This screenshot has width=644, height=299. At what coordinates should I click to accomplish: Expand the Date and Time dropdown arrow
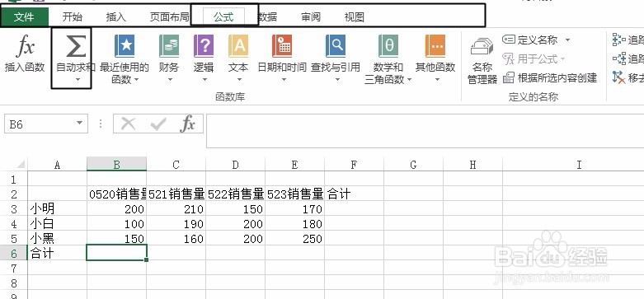[x=284, y=80]
